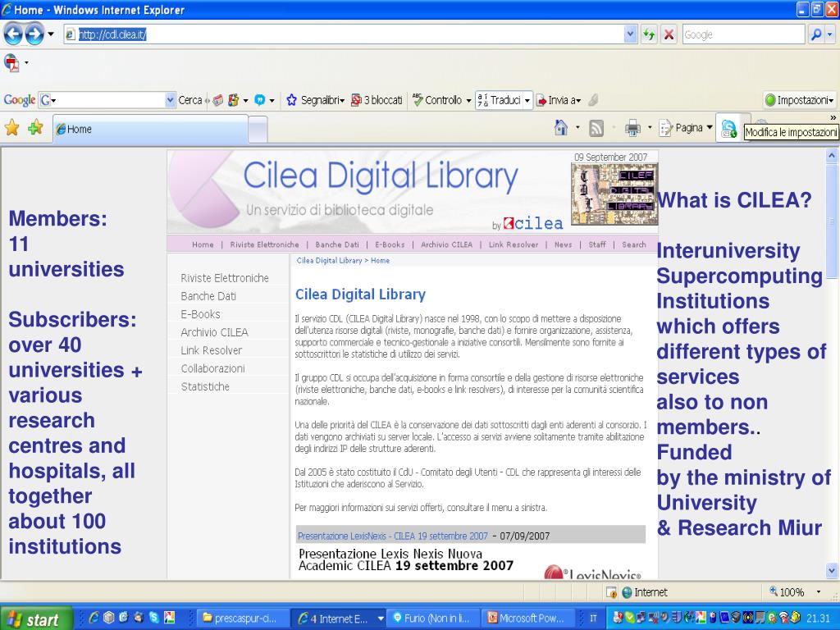Open E-Books in pink navigation bar
Viewport: 840px width, 630px height.
390,244
